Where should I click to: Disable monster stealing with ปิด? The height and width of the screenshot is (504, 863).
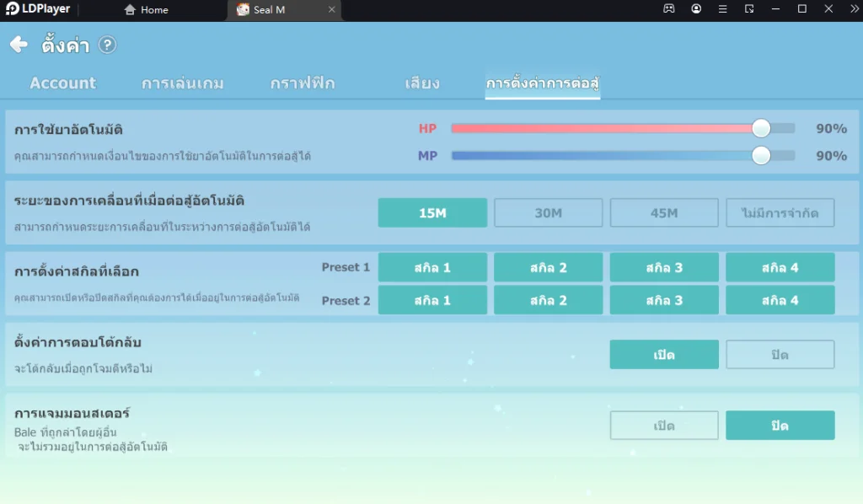(780, 426)
